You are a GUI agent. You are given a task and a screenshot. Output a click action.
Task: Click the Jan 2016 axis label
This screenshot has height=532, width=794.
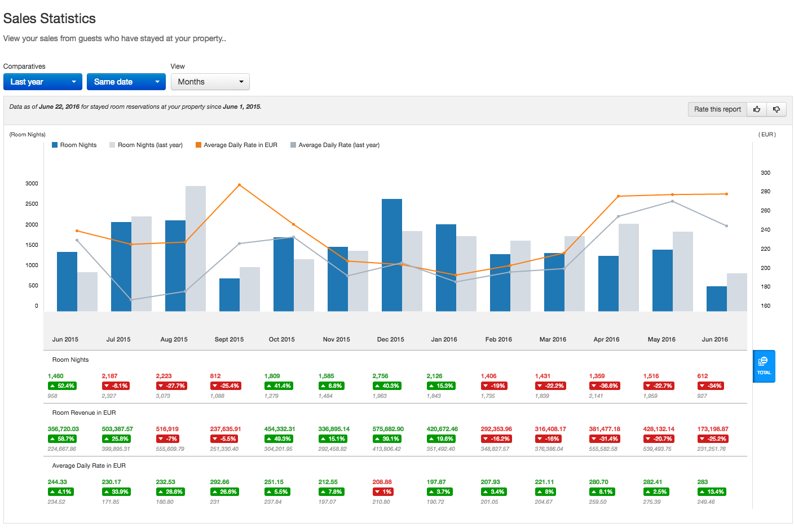pyautogui.click(x=444, y=339)
